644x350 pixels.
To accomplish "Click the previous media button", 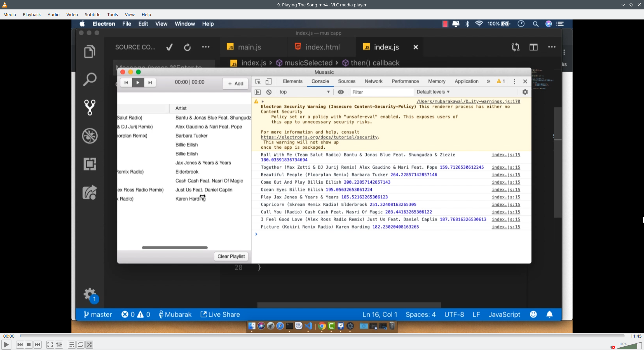I will click(20, 345).
